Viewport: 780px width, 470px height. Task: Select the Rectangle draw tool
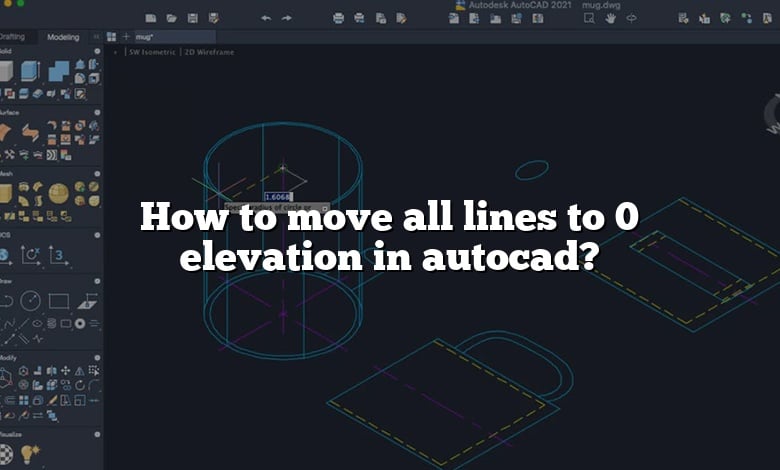(59, 300)
